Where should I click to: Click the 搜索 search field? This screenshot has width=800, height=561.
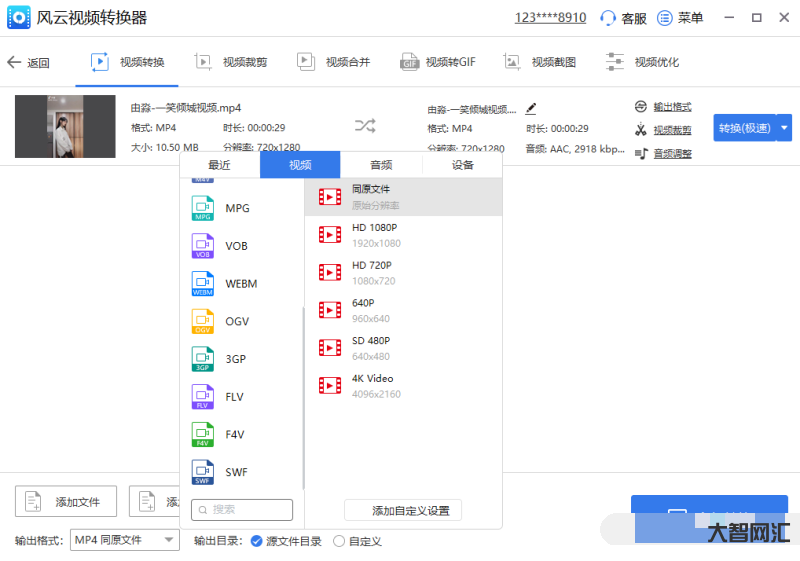click(242, 510)
